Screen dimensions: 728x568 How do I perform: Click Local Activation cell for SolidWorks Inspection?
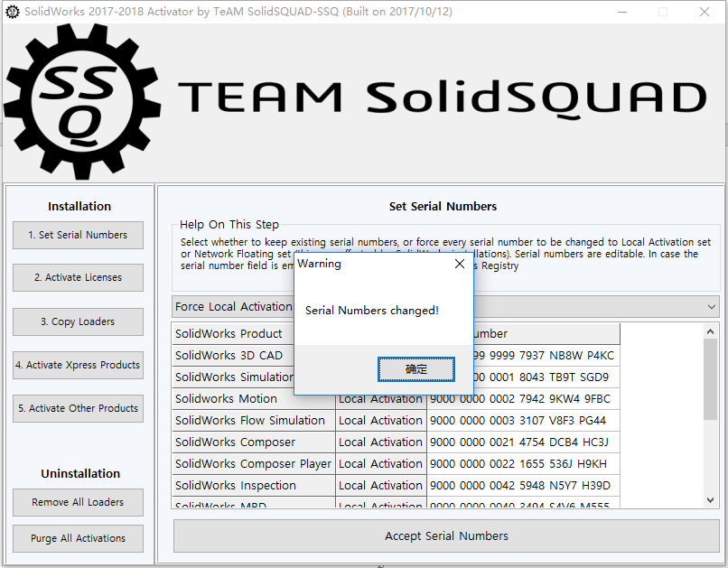click(x=381, y=486)
